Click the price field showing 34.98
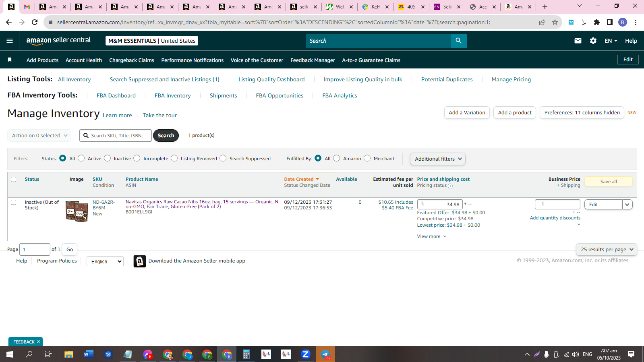 pos(440,204)
